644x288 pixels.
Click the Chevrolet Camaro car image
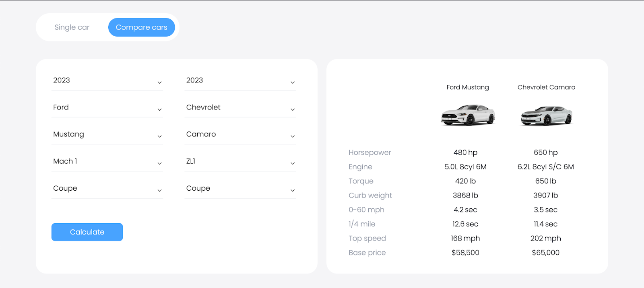(x=546, y=115)
